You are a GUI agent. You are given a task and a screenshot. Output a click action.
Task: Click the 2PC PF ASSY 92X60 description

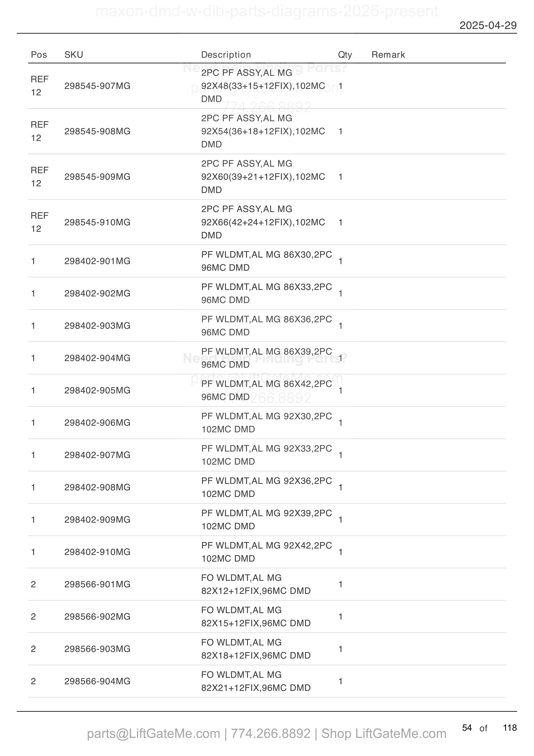(263, 177)
